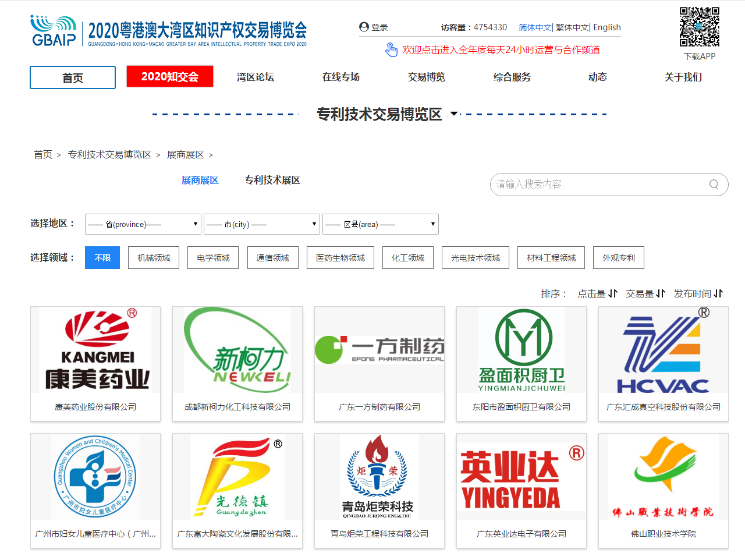Click the search magnifier icon
Image resolution: width=745 pixels, height=560 pixels.
click(x=714, y=185)
